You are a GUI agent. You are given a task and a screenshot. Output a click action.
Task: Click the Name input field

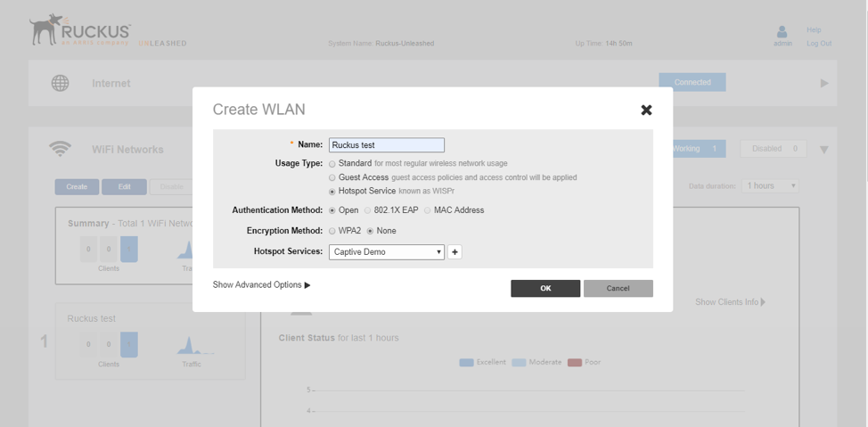[387, 144]
